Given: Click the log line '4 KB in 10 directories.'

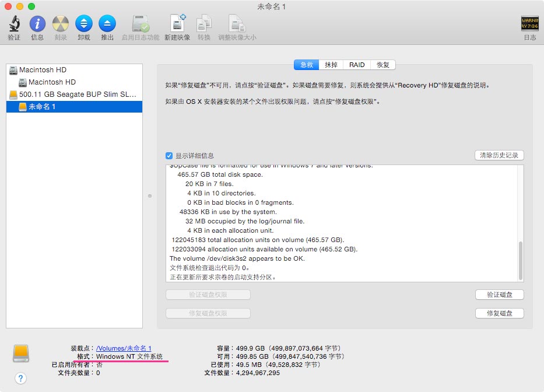Looking at the screenshot, I should click(222, 194).
